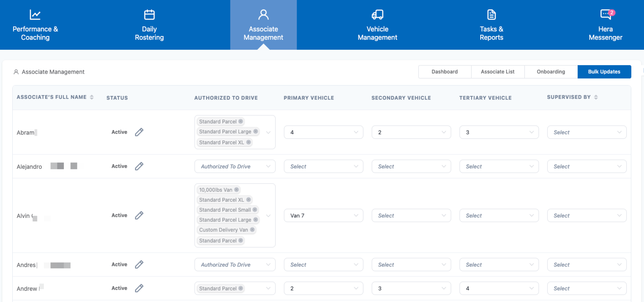644x302 pixels.
Task: Open Performance & Coaching chart icon
Action: coord(35,15)
